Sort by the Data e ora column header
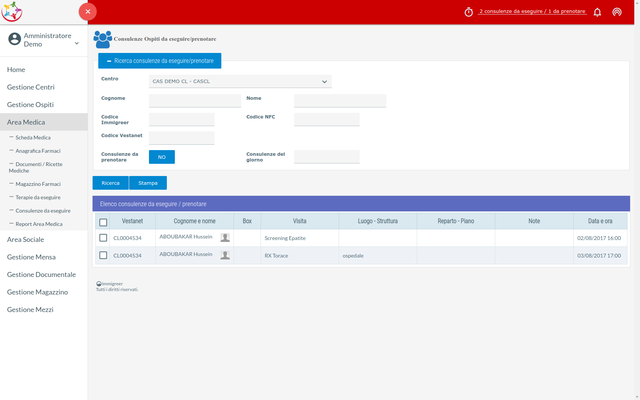The image size is (640, 400). tap(600, 221)
